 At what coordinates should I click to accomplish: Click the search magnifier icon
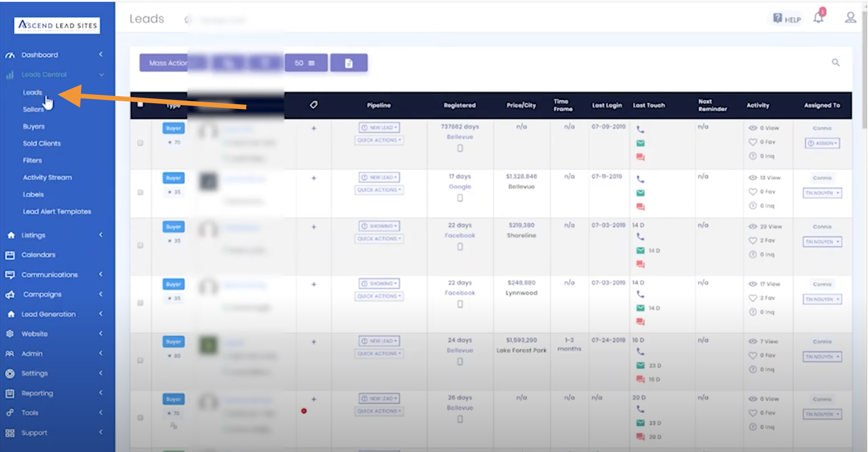[835, 62]
